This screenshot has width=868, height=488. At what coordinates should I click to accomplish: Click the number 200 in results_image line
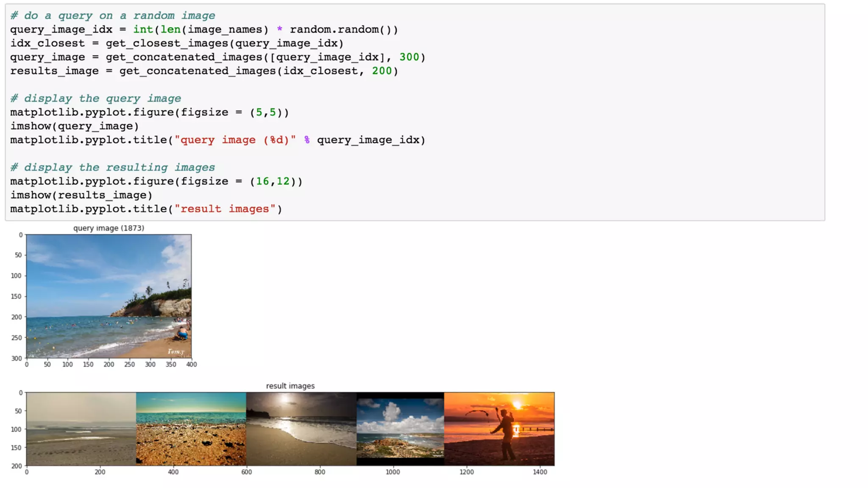(x=381, y=71)
